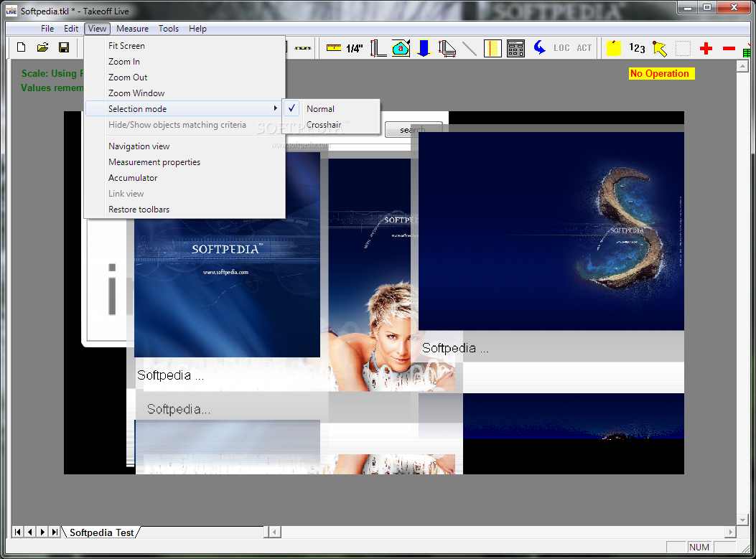Click the dashed black line tool icon
This screenshot has width=756, height=559.
coord(303,47)
